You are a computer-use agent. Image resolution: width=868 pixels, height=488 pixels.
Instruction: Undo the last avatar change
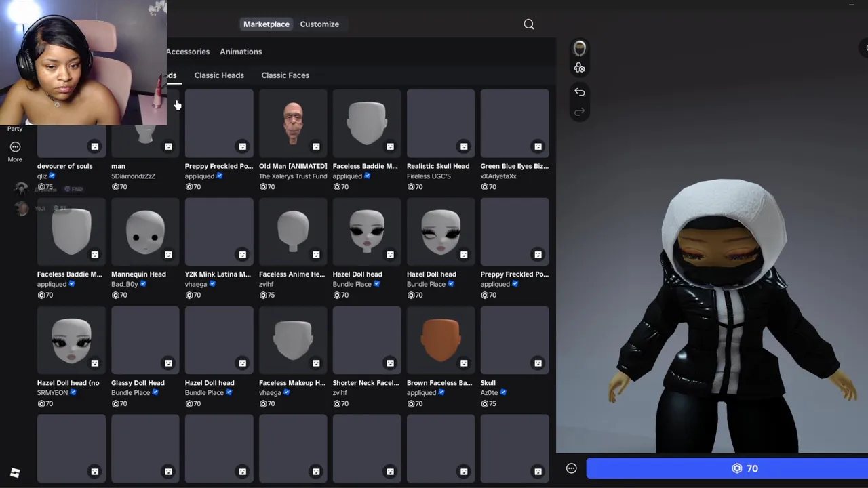[x=579, y=91]
